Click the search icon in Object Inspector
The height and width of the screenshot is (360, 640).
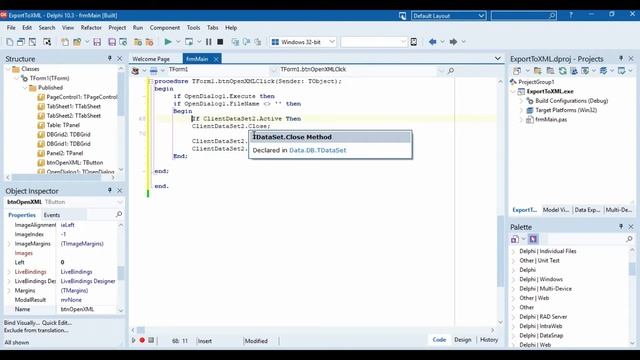click(119, 214)
